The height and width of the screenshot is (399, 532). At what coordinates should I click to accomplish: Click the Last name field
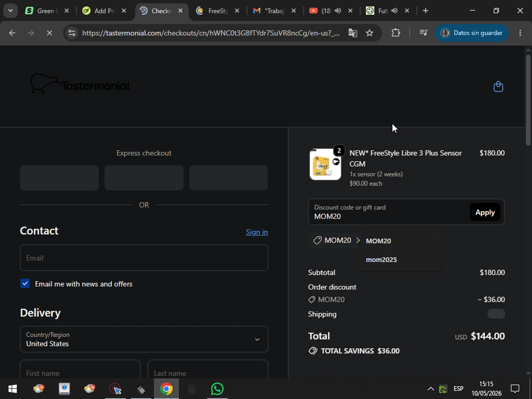coord(208,369)
